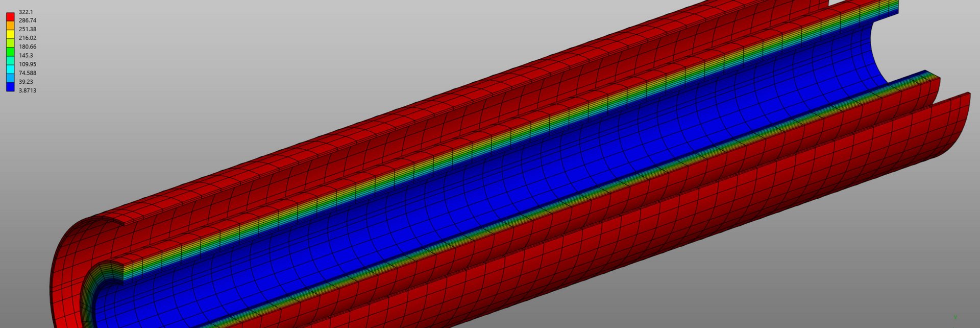Image resolution: width=980 pixels, height=328 pixels.
Task: Click the maximum legend value 322.1
Action: tap(26, 12)
